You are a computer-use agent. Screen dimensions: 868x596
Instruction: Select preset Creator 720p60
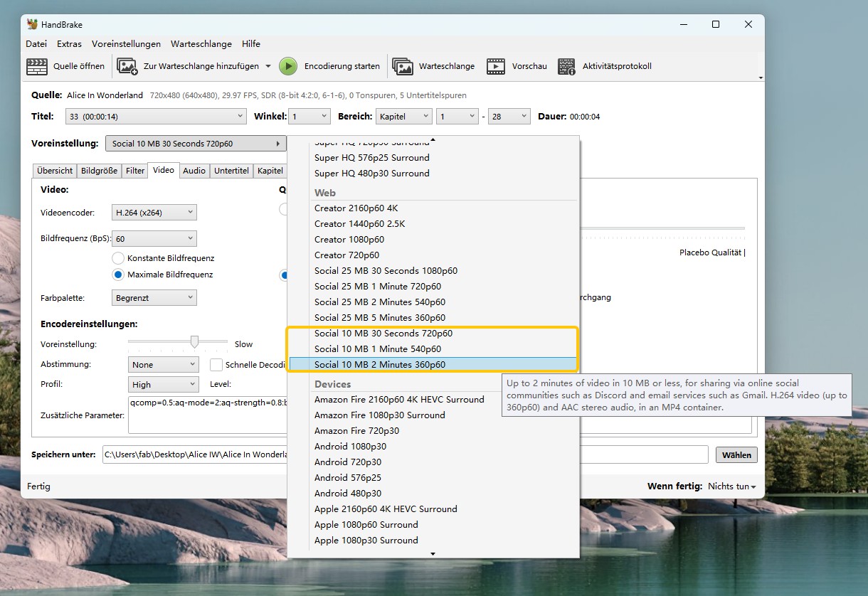(347, 255)
